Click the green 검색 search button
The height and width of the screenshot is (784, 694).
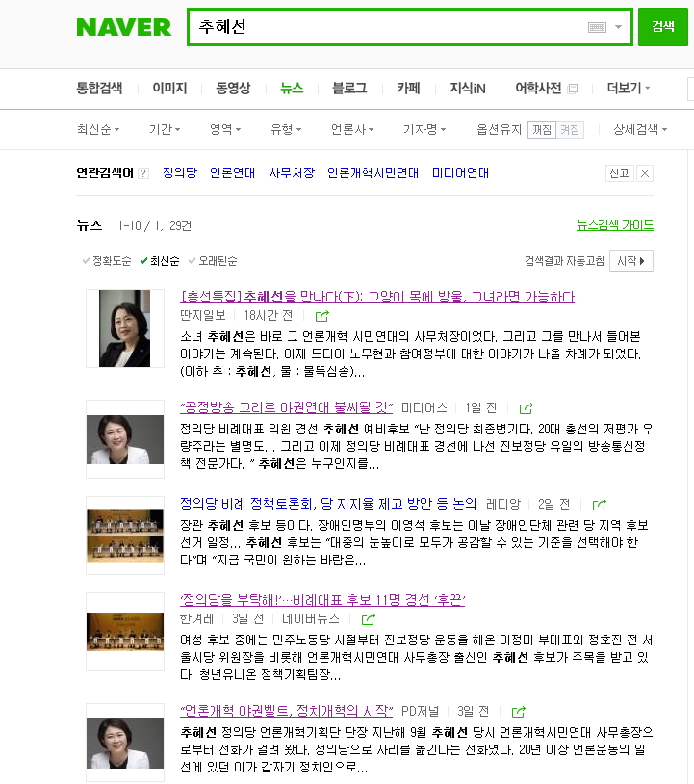point(663,27)
